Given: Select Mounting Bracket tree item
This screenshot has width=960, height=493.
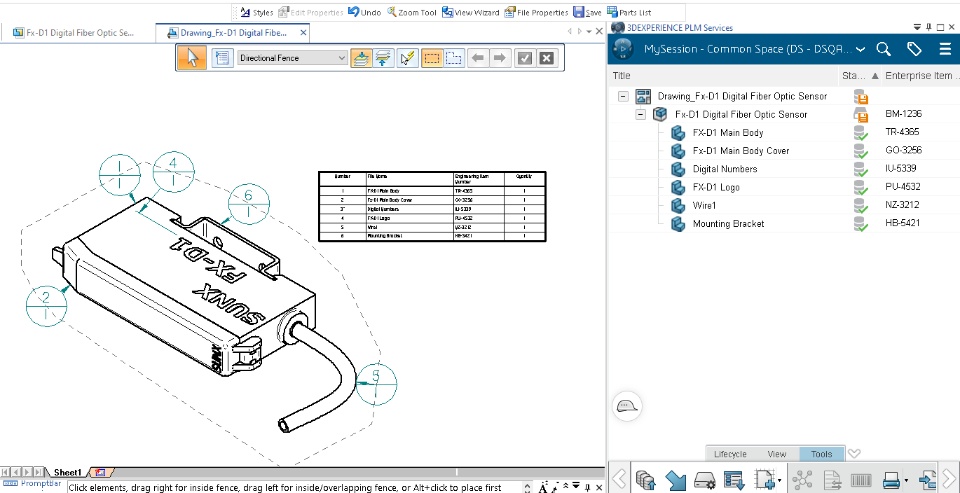Looking at the screenshot, I should pos(728,224).
